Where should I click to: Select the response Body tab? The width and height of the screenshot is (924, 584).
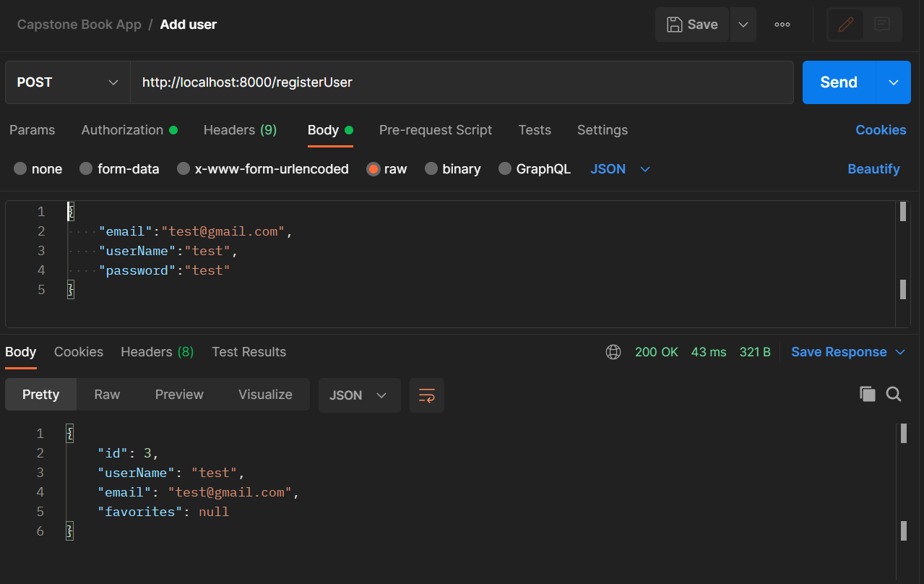coord(20,352)
